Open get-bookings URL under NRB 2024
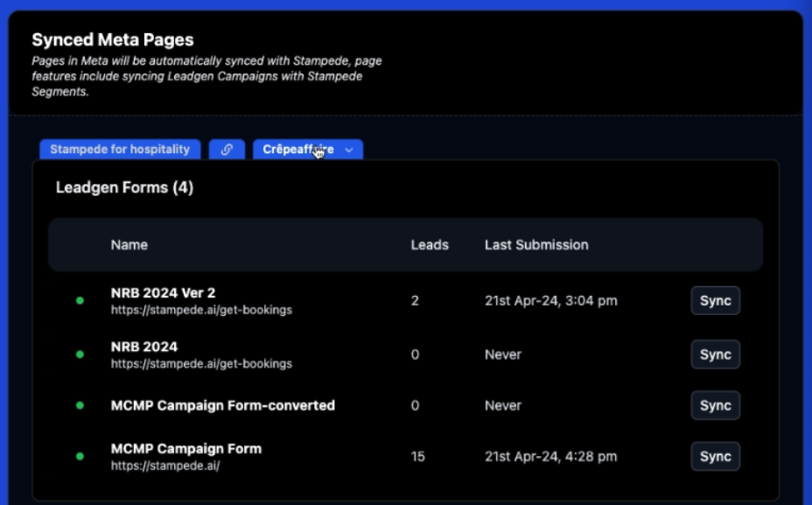Image resolution: width=812 pixels, height=505 pixels. point(201,363)
